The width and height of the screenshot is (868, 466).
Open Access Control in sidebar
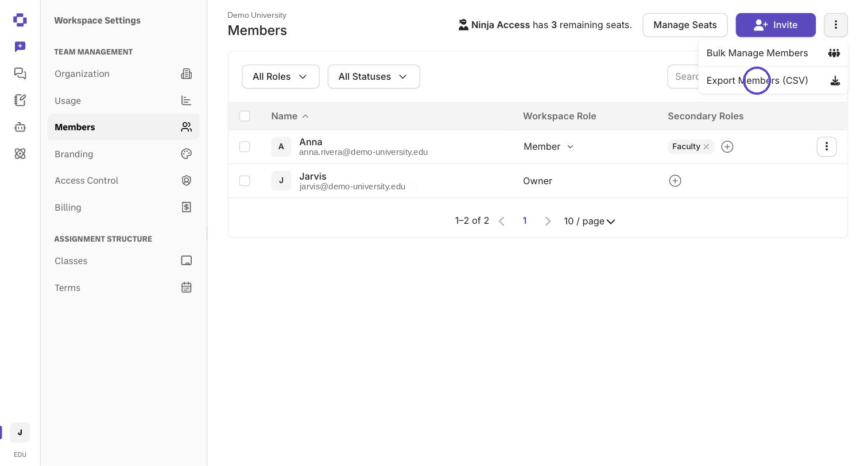123,180
